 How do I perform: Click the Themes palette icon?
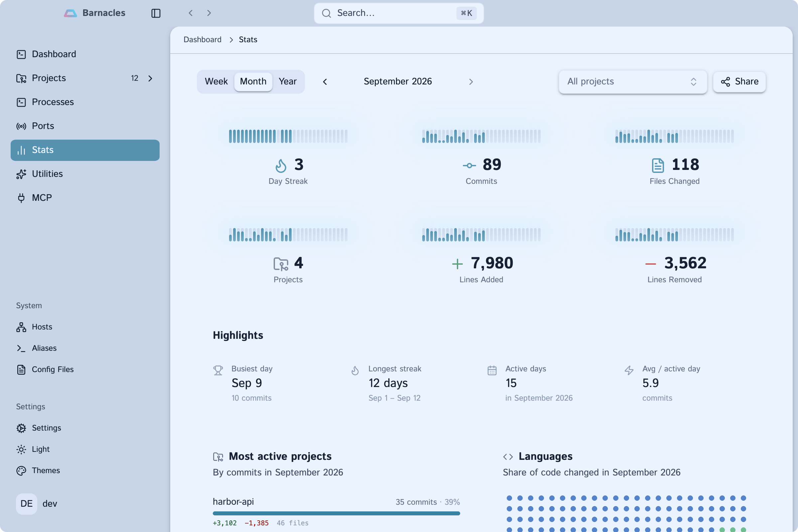(21, 470)
